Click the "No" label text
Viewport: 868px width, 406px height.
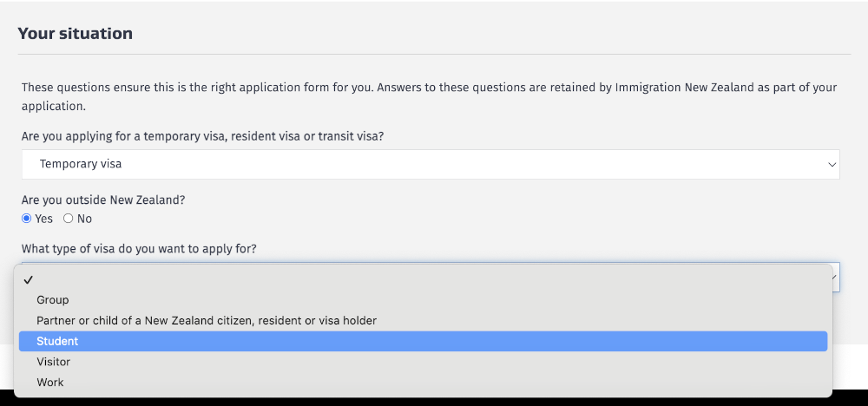coord(84,219)
